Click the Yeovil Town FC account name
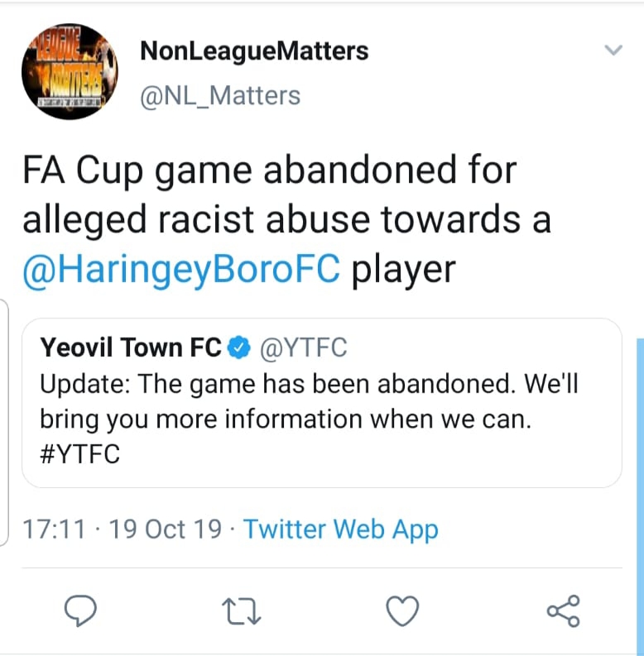644x656 pixels. 131,347
